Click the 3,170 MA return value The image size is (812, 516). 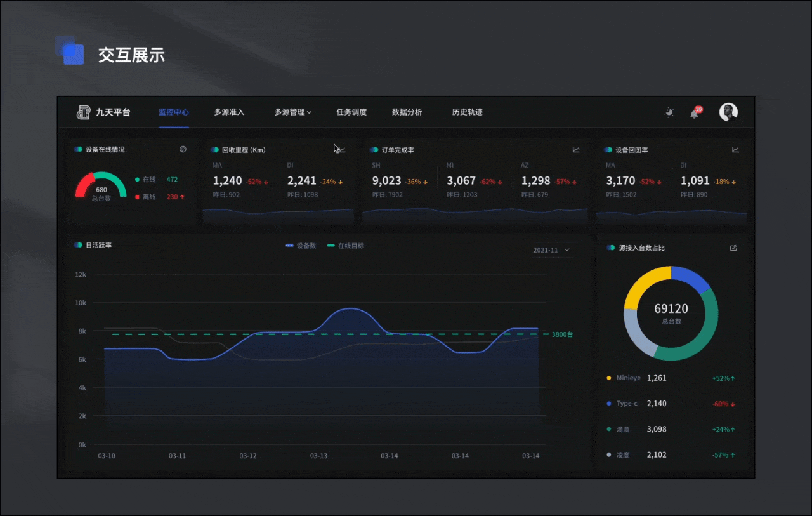pos(620,181)
